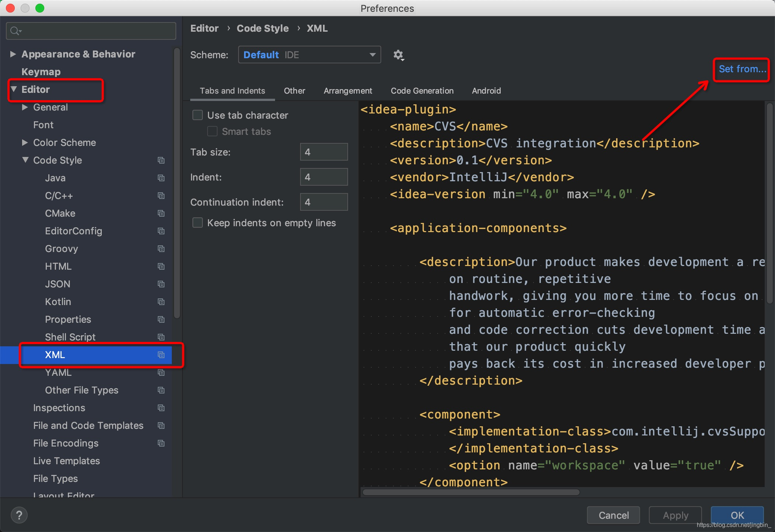Click the Set from... link
Viewport: 775px width, 532px height.
[x=742, y=69]
